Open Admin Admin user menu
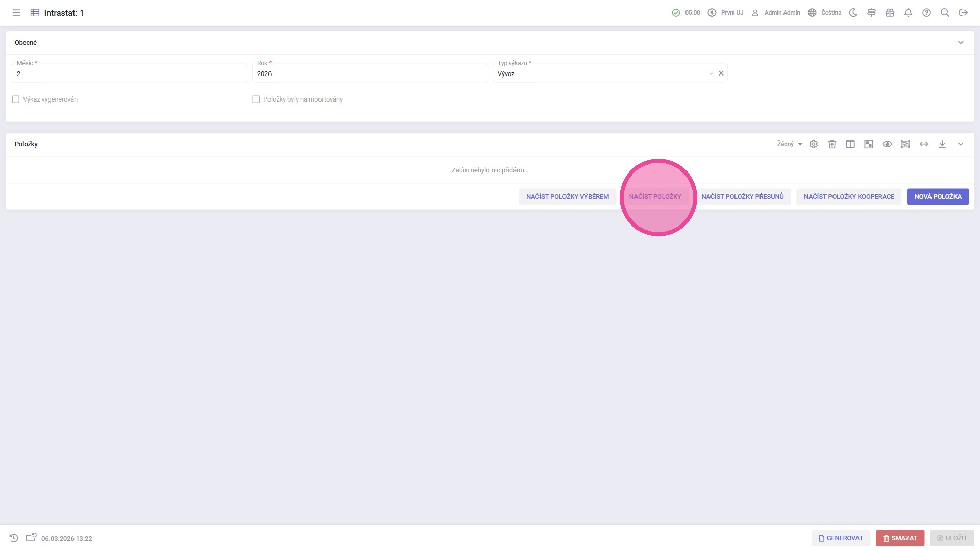980x551 pixels. (x=776, y=13)
